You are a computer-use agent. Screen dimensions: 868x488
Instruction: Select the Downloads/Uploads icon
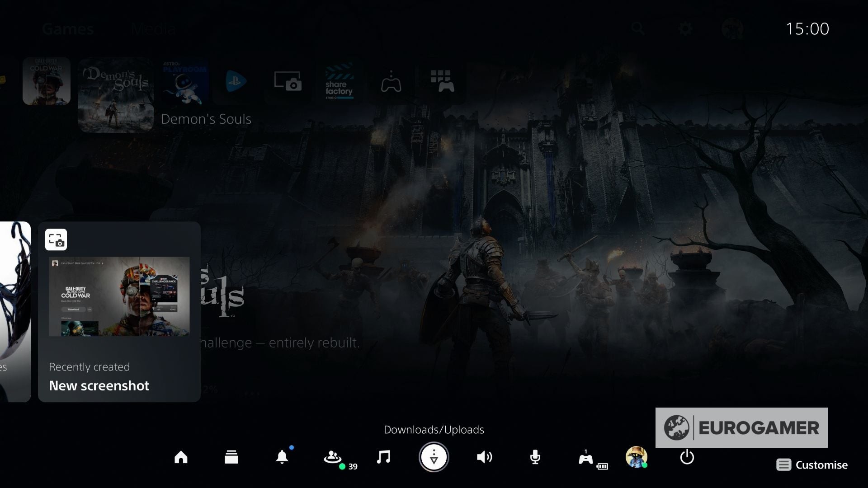pyautogui.click(x=434, y=457)
